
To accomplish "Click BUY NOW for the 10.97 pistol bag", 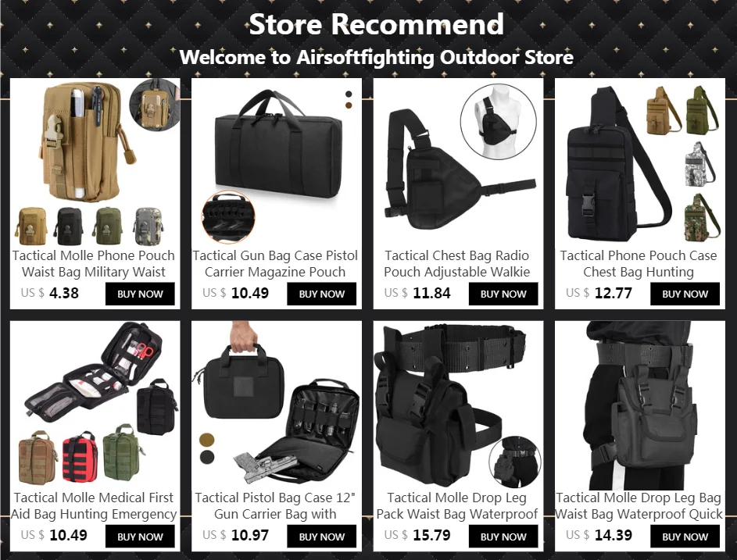I will click(321, 537).
